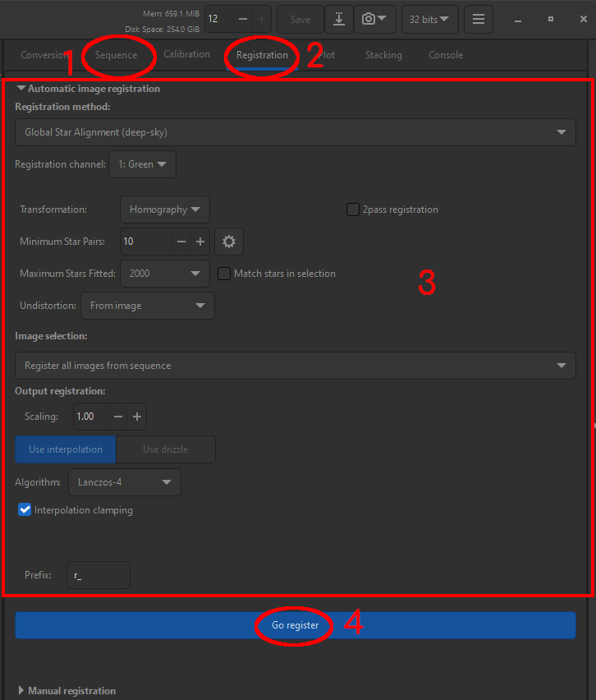
Task: Open the Registration method dropdown
Action: [295, 131]
